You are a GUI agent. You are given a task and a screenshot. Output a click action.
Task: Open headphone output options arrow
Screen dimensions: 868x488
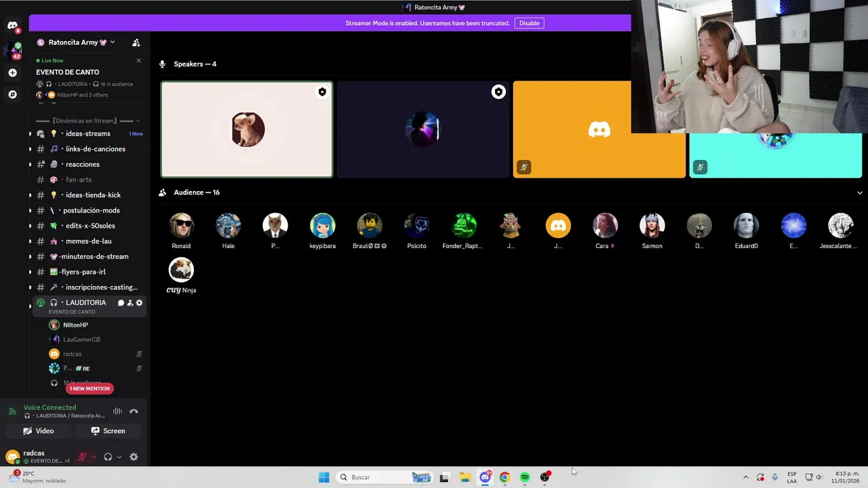[x=119, y=457]
